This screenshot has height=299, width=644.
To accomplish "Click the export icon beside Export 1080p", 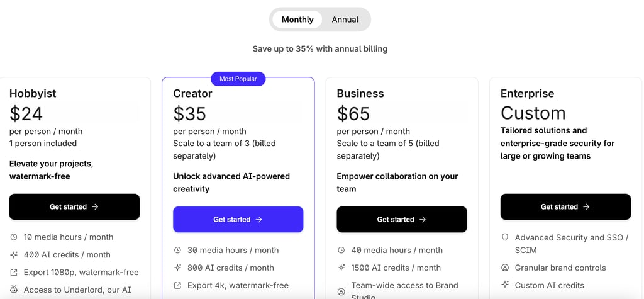I will [14, 273].
